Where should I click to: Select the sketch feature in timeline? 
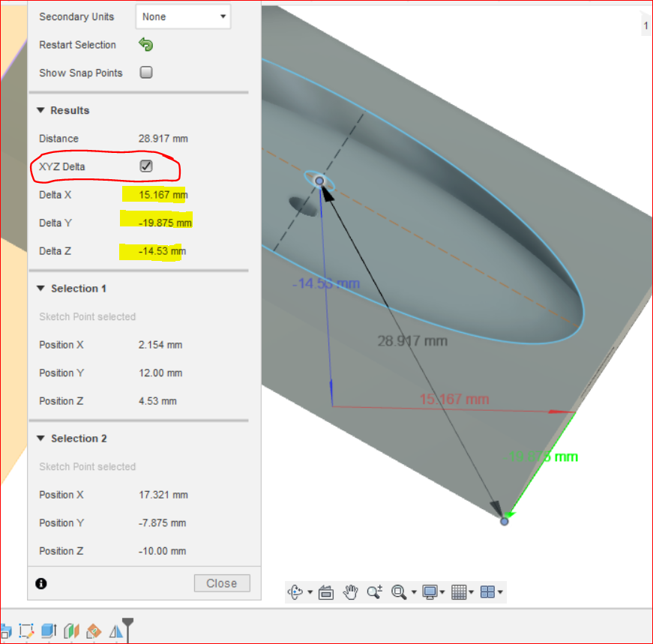(26, 631)
